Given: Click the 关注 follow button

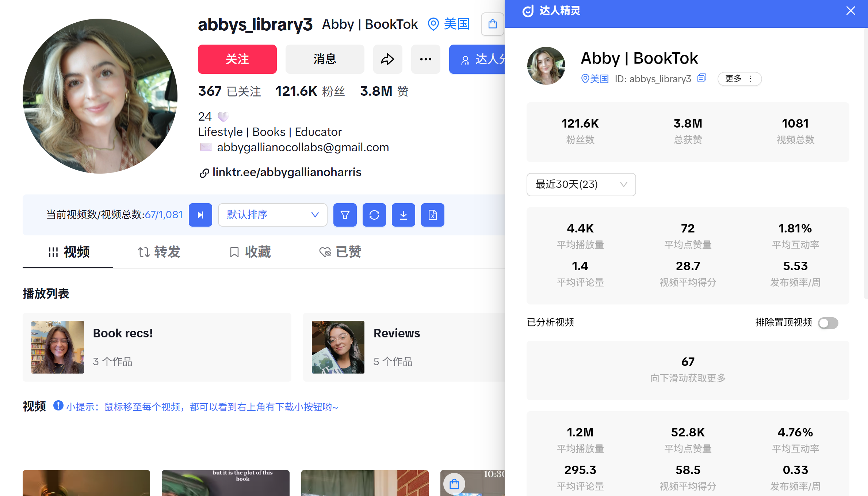Looking at the screenshot, I should click(237, 59).
